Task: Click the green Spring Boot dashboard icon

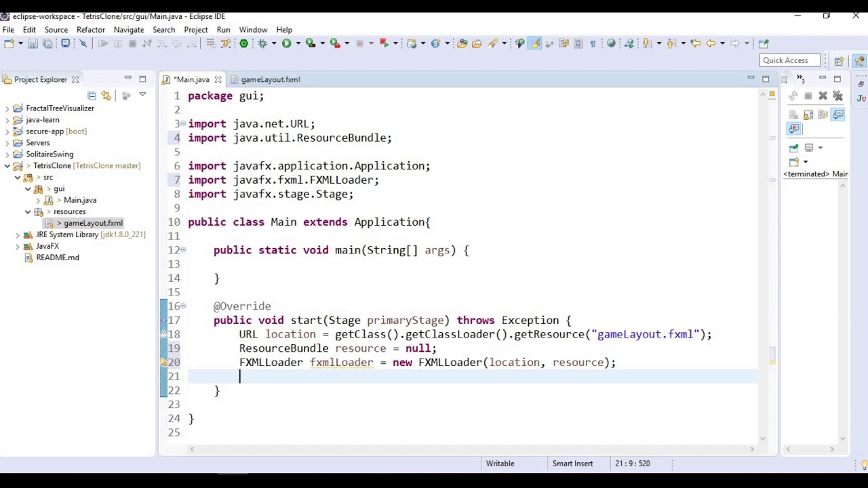Action: (x=243, y=43)
